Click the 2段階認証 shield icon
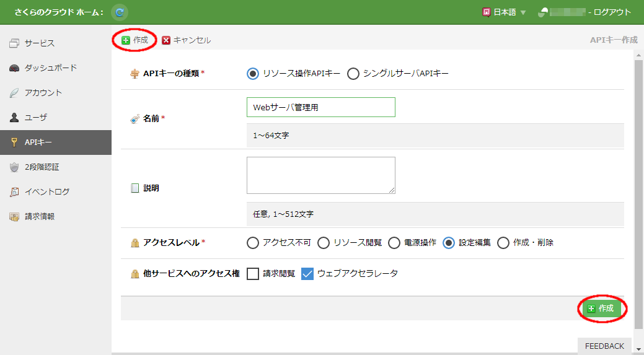The height and width of the screenshot is (355, 644). point(14,167)
